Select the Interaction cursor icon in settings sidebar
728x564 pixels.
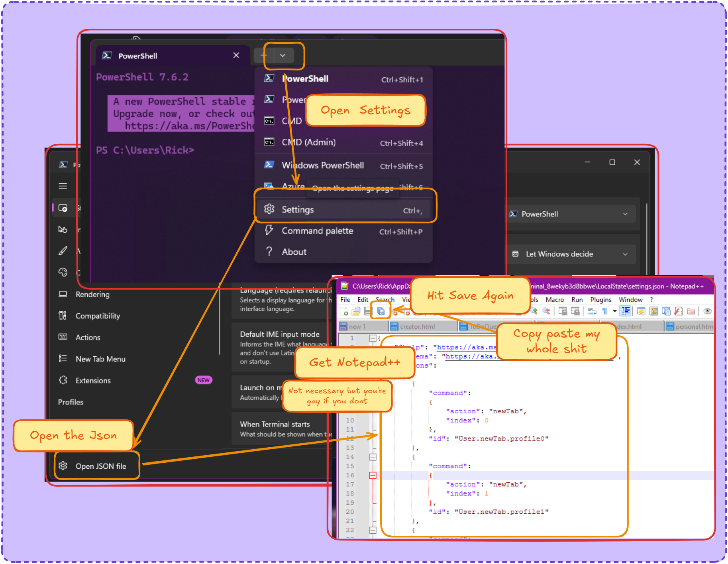tap(63, 230)
